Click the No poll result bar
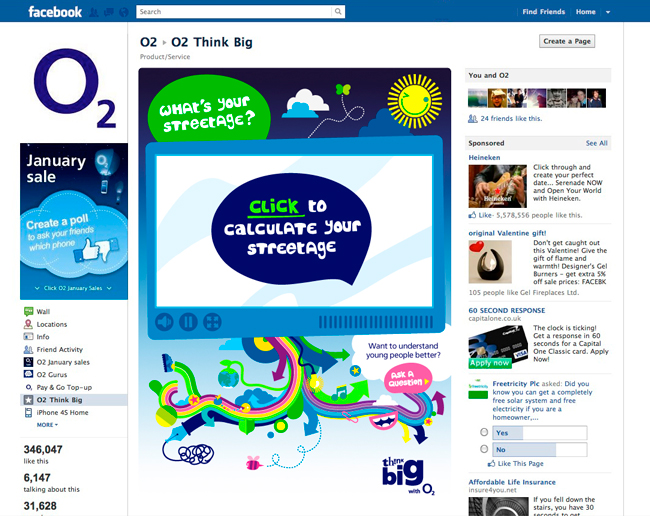Screen dimensions: 650x516 pyautogui.click(x=539, y=450)
